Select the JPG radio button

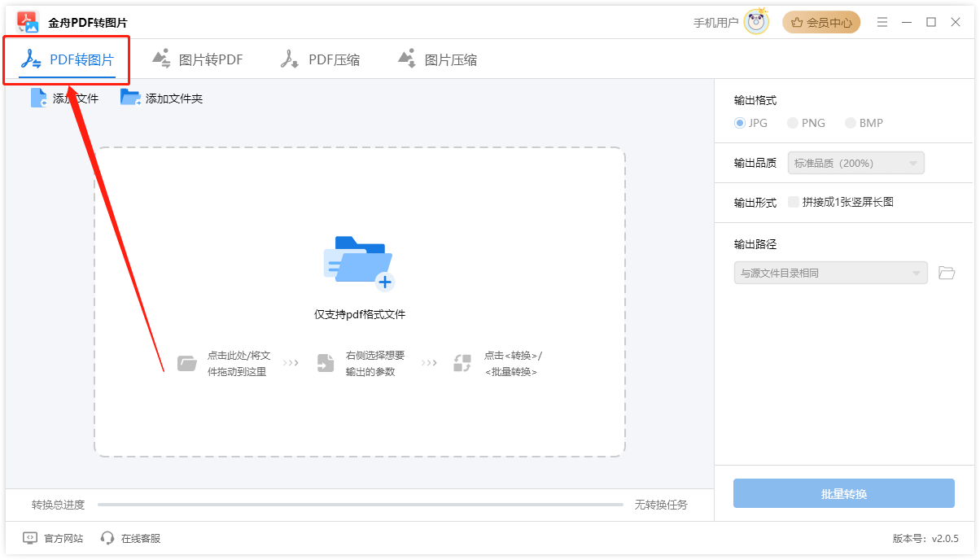click(738, 123)
